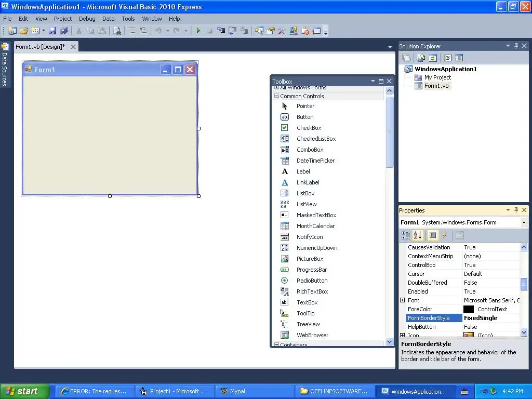Click the Form1 title bar in designer
The image size is (532, 399).
pos(91,70)
